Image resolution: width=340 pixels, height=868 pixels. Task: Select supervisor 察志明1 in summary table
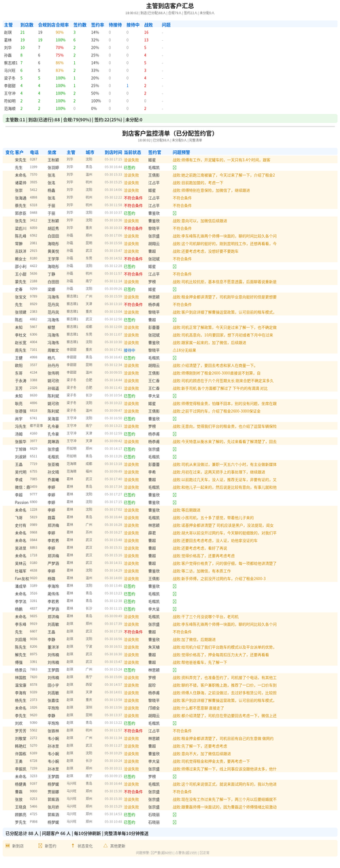click(x=10, y=63)
